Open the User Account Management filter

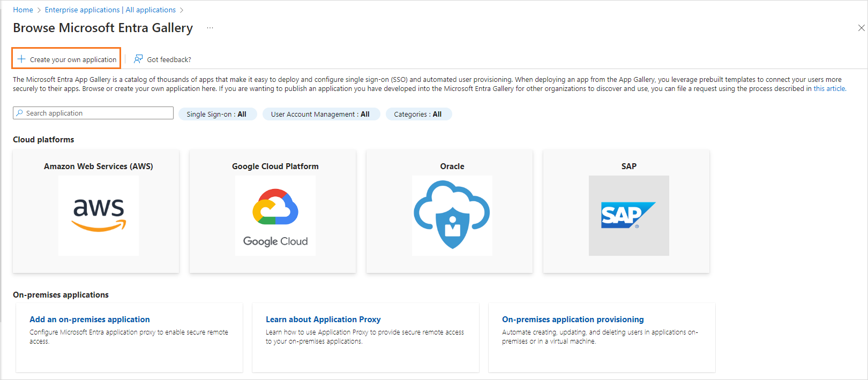point(321,114)
